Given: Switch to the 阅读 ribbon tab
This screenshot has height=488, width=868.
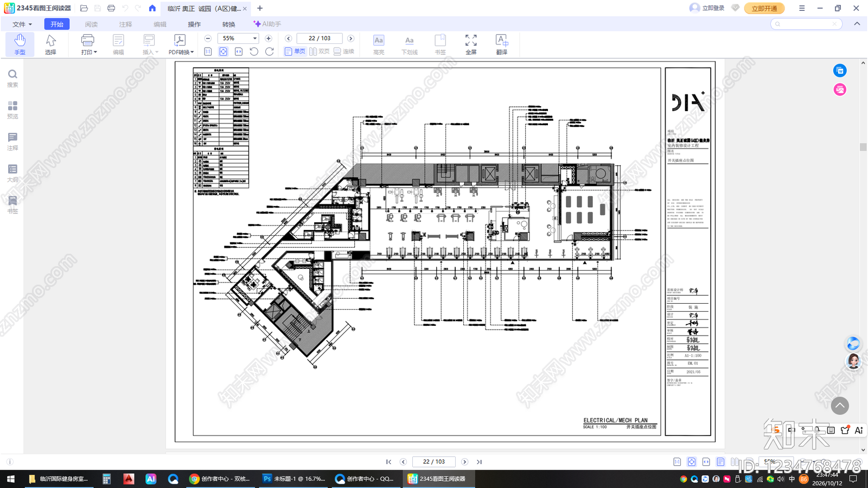Looking at the screenshot, I should coord(91,24).
